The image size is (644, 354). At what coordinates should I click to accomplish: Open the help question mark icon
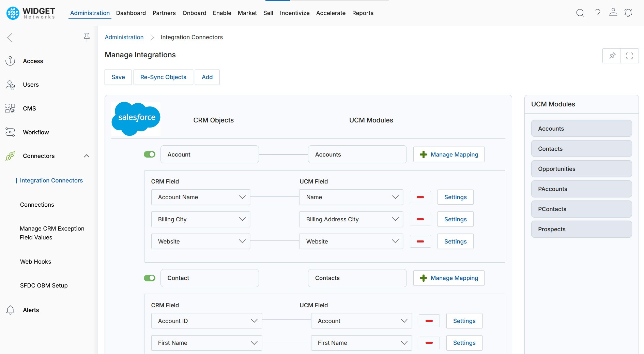(598, 13)
